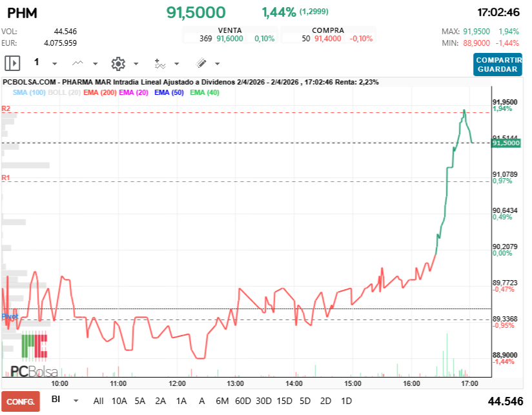This screenshot has width=532, height=415.
Task: Select the All timeframe tab
Action: pos(98,401)
